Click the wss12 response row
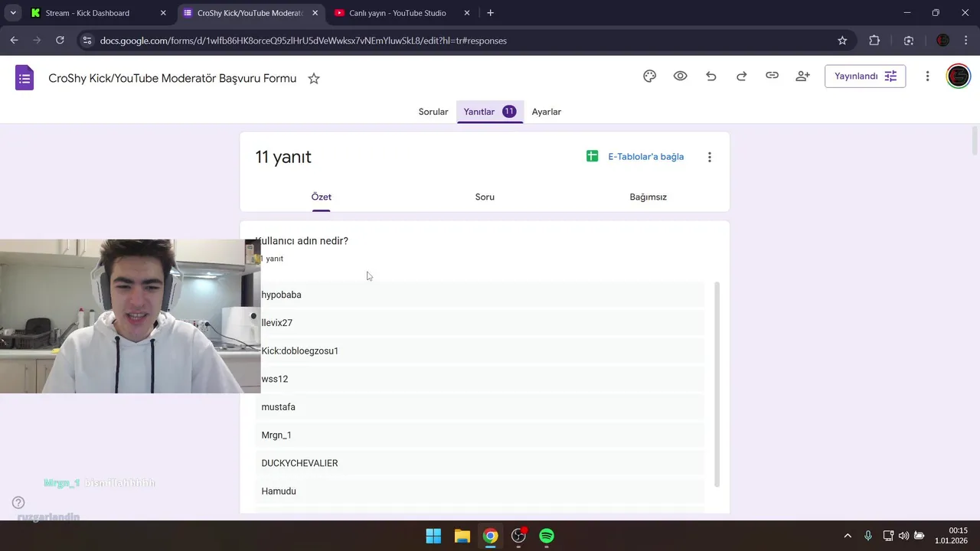This screenshot has height=551, width=980. [x=479, y=379]
